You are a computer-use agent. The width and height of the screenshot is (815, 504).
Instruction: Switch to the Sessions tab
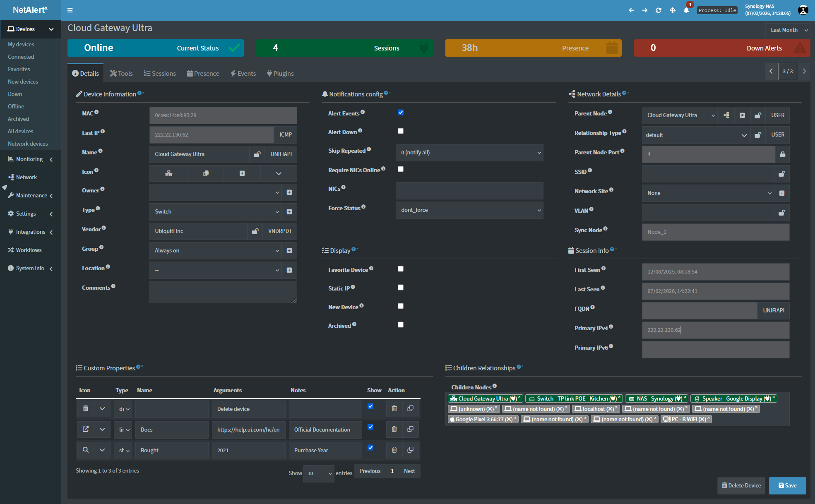click(x=160, y=74)
